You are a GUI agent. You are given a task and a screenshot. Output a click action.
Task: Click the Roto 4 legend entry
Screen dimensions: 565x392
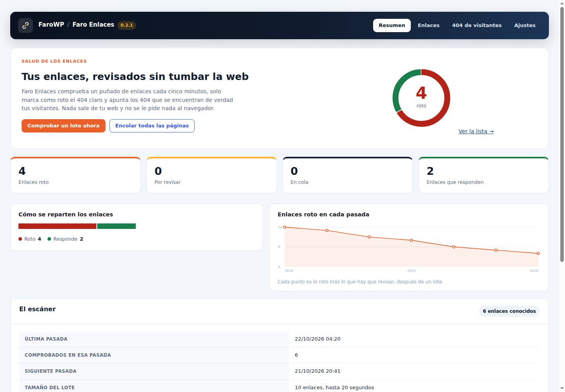click(30, 239)
